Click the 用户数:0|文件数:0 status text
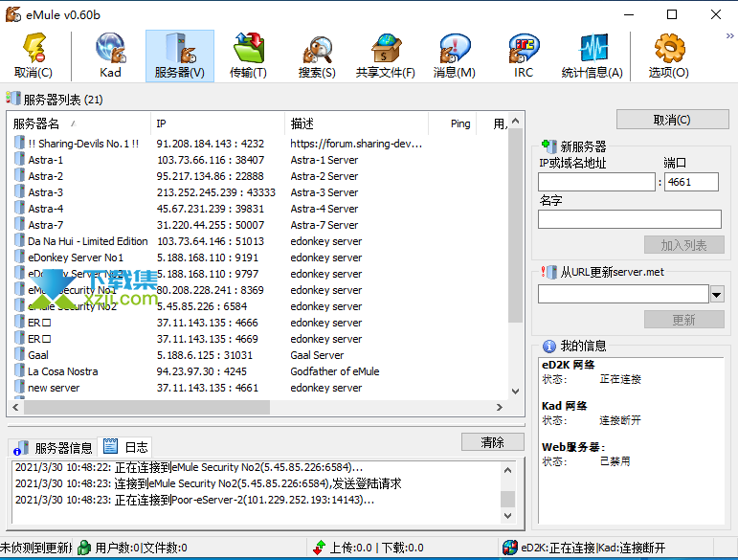 click(142, 548)
